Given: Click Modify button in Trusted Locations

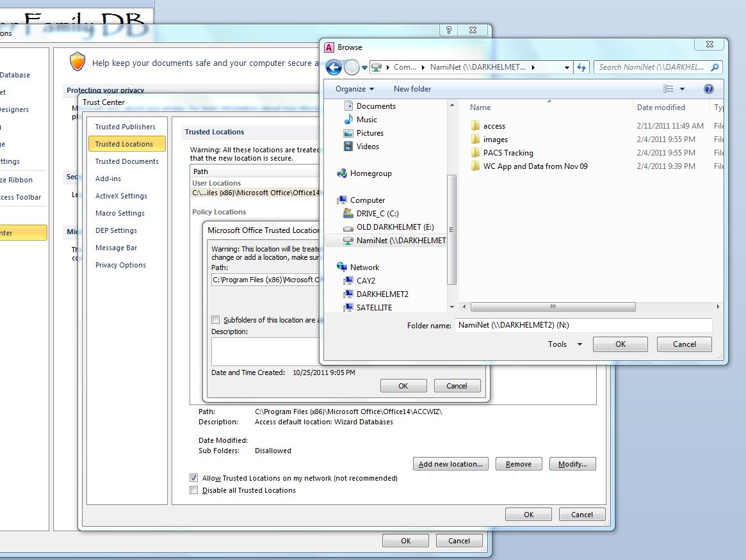Looking at the screenshot, I should point(572,464).
